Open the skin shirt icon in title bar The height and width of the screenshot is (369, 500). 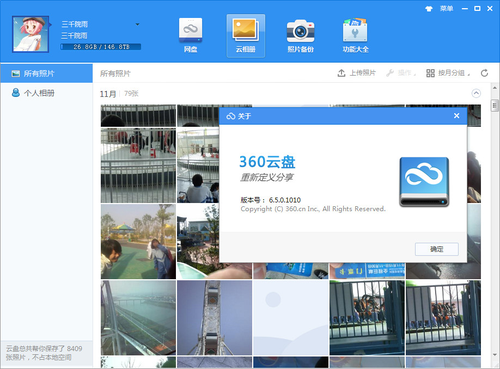pyautogui.click(x=429, y=9)
